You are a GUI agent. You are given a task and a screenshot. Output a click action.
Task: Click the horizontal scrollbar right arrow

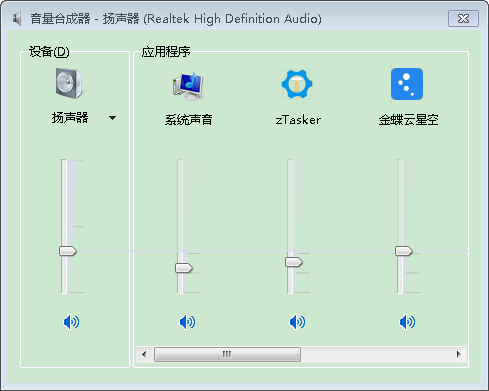pos(459,354)
